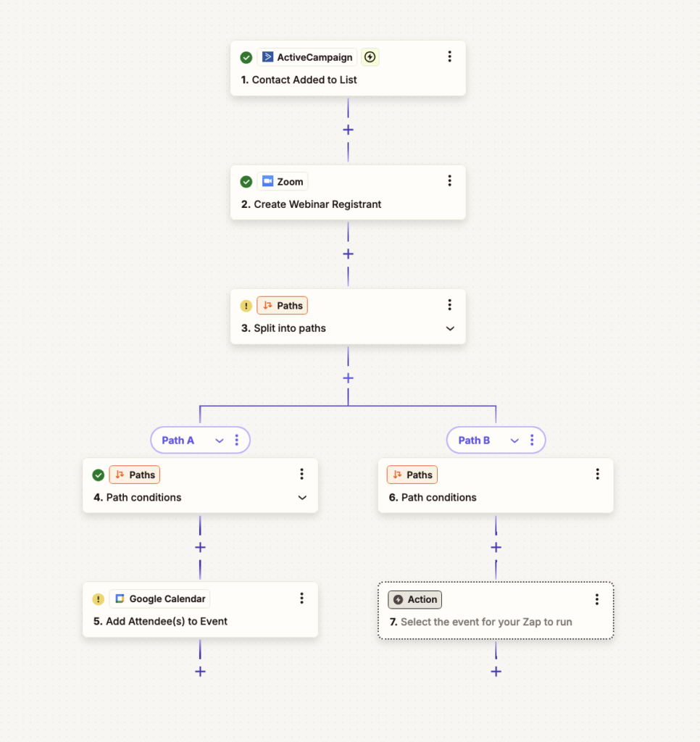The height and width of the screenshot is (742, 700).
Task: Open the Path A dropdown chevron
Action: click(219, 440)
